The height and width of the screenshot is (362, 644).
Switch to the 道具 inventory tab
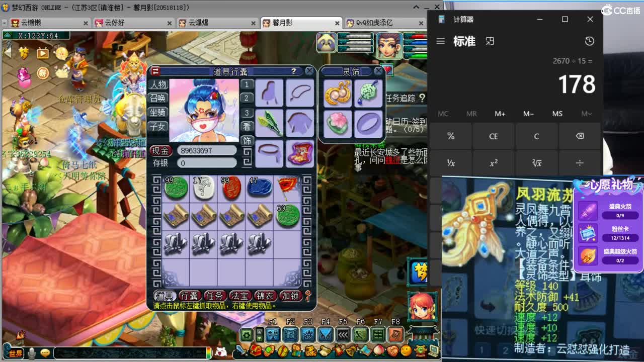coord(165,296)
